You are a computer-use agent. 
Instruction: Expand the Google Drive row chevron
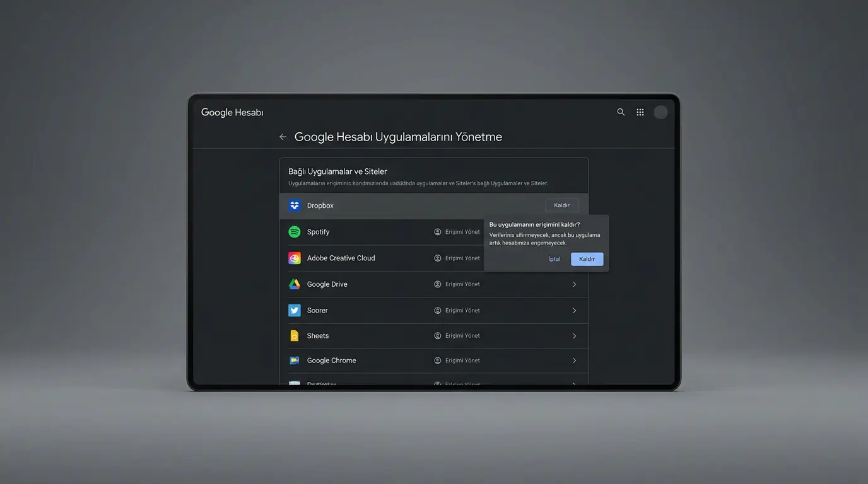(x=574, y=284)
